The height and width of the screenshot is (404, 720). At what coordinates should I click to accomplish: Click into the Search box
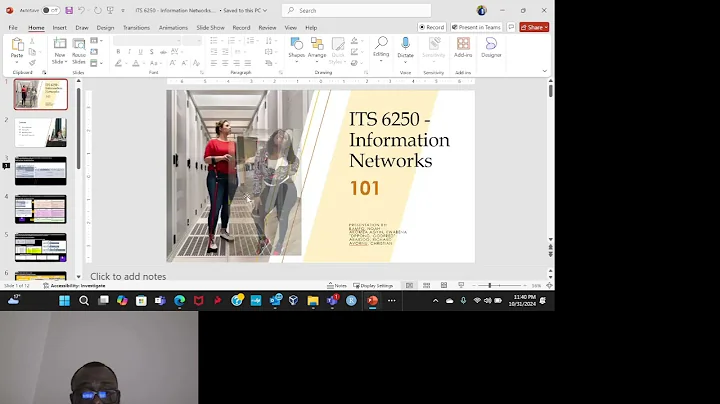[x=356, y=10]
